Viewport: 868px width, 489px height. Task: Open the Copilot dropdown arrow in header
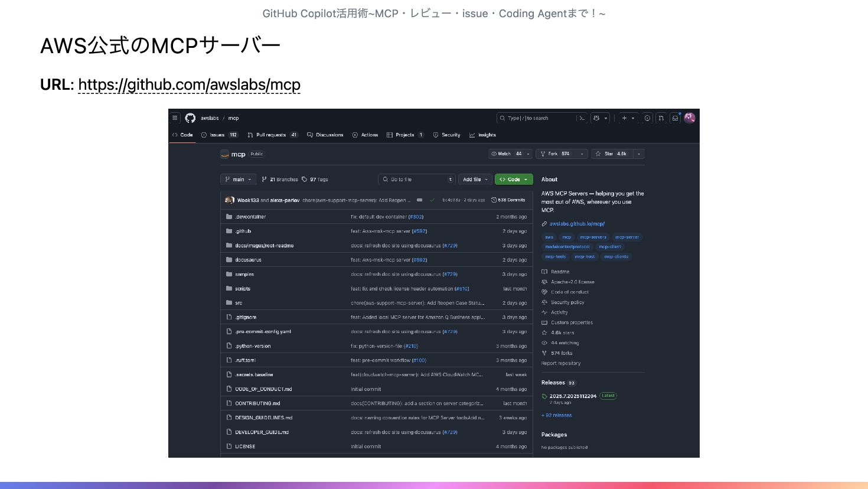pyautogui.click(x=606, y=118)
